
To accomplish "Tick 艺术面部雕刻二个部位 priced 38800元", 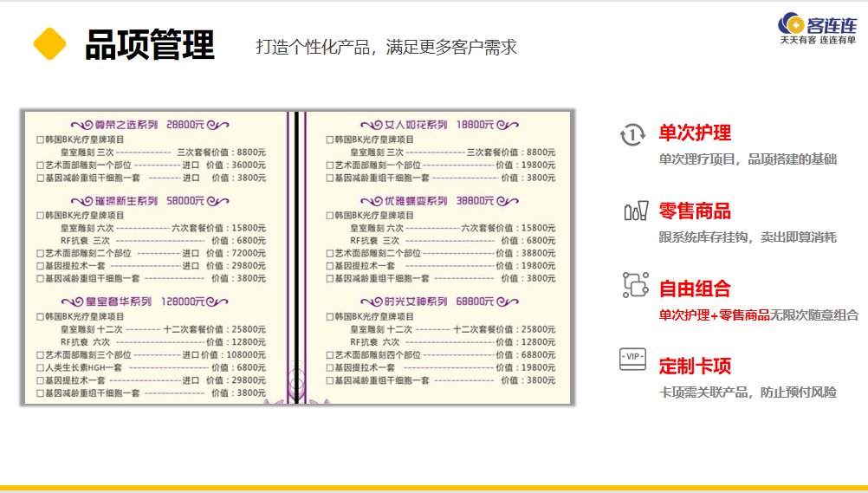I will tap(330, 253).
